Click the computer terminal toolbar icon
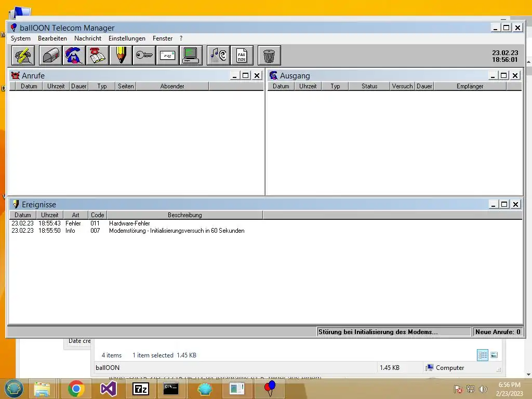 click(x=191, y=55)
